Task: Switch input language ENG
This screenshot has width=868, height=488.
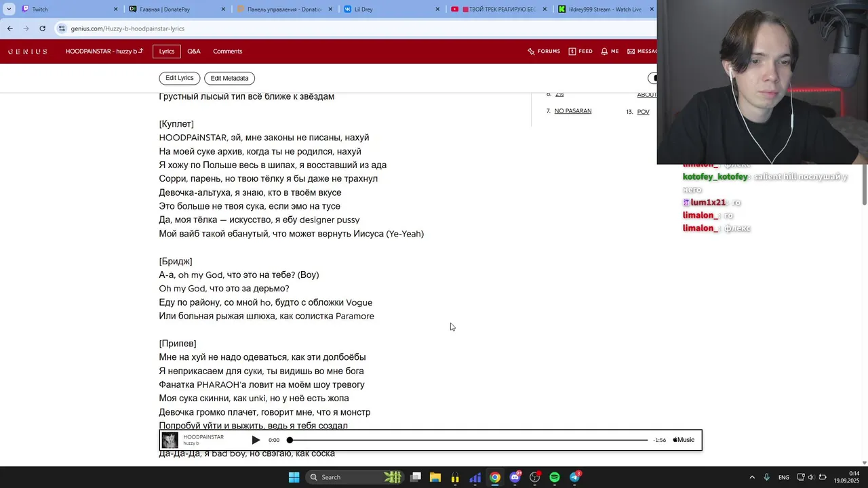Action: coord(784,477)
